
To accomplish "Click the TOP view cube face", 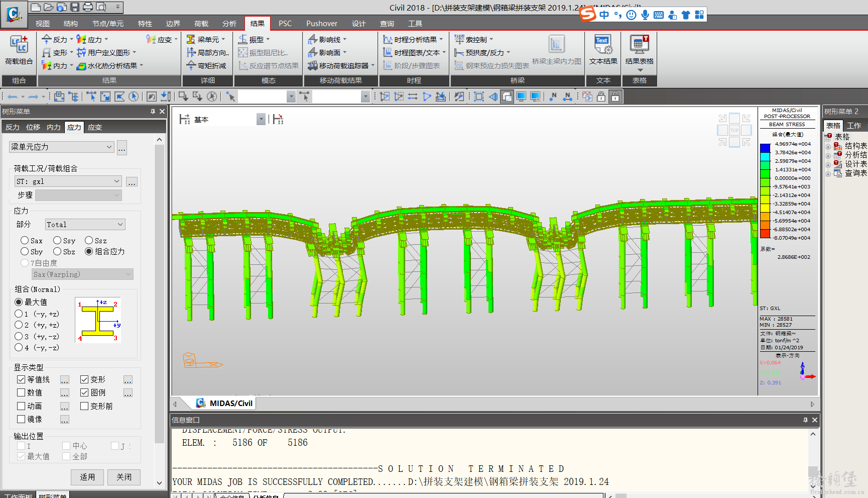I will [734, 130].
